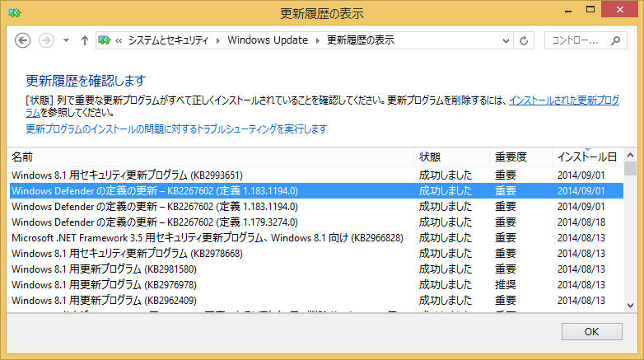Click the Back navigation arrow

[22, 40]
